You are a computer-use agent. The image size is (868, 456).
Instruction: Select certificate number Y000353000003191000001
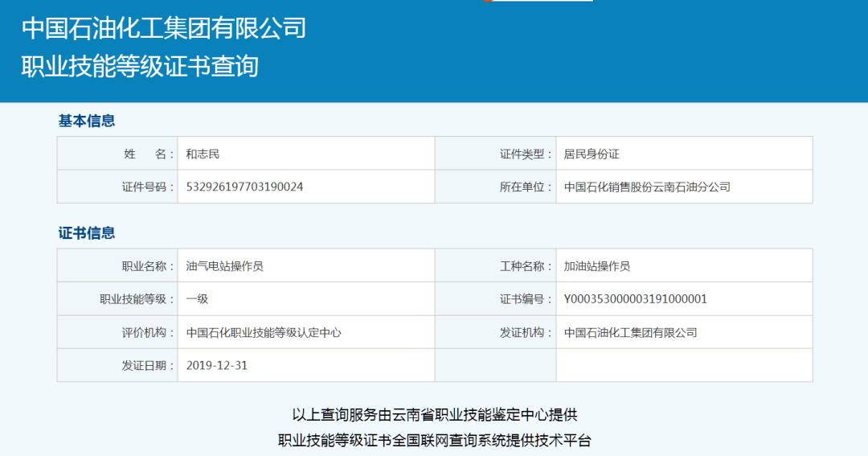pos(636,299)
